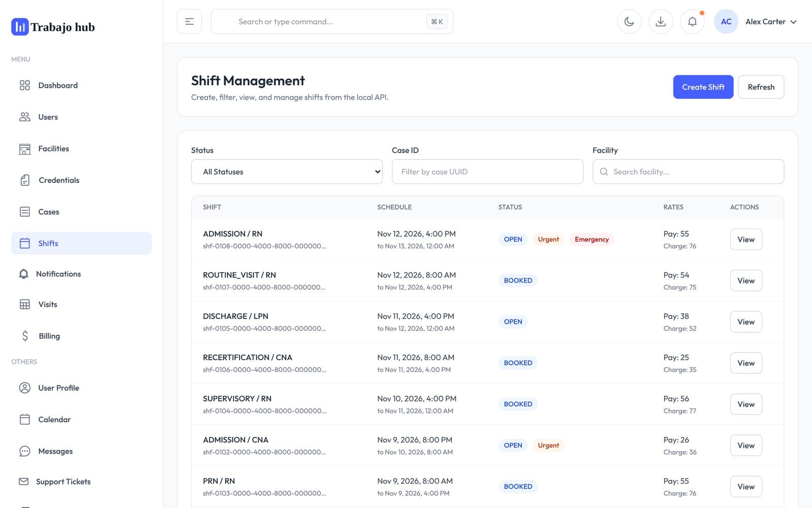The height and width of the screenshot is (508, 812).
Task: Click the User Profile icon
Action: tap(24, 388)
